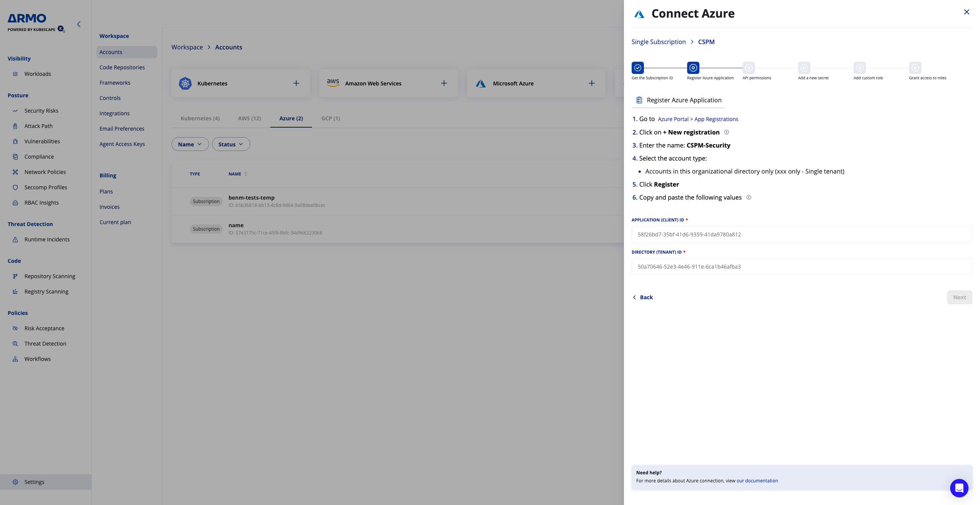Add Microsoft Azure account via plus icon
The image size is (980, 505).
pyautogui.click(x=592, y=83)
